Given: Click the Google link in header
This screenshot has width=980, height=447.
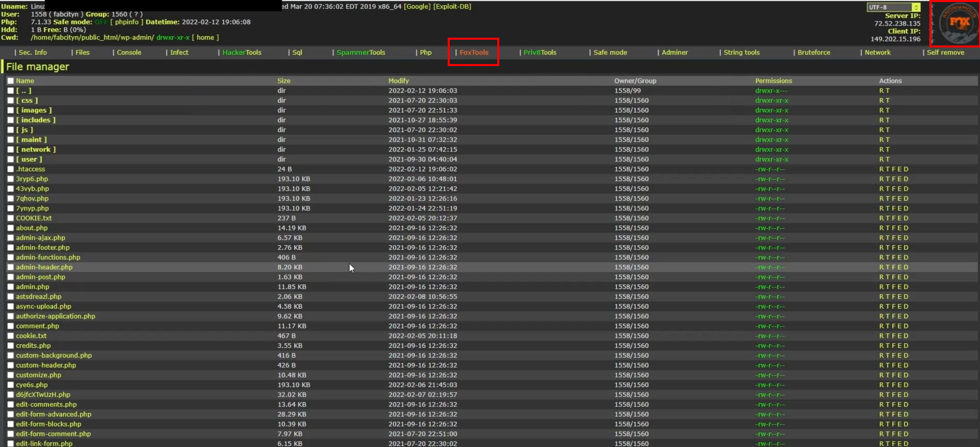Looking at the screenshot, I should (417, 6).
